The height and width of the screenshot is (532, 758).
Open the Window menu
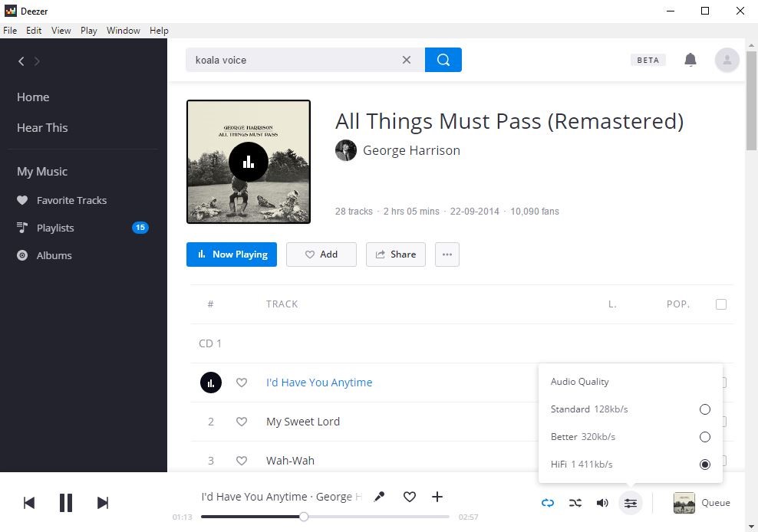124,31
